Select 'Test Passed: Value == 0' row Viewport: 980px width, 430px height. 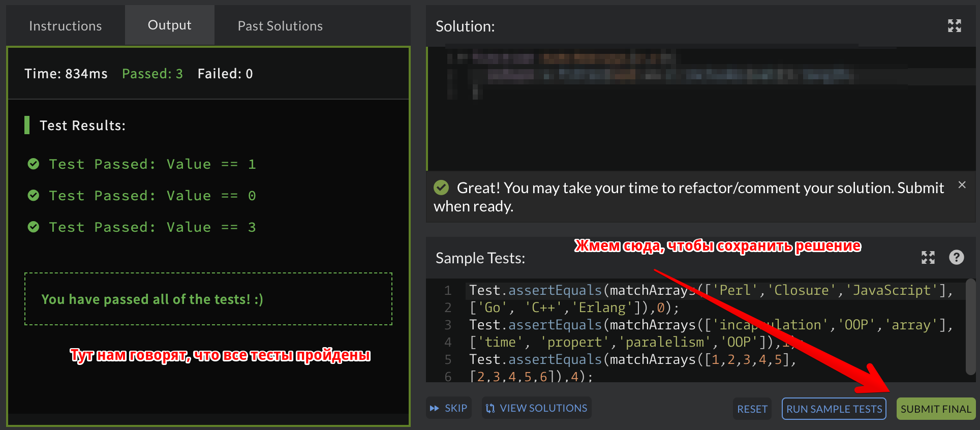(142, 196)
